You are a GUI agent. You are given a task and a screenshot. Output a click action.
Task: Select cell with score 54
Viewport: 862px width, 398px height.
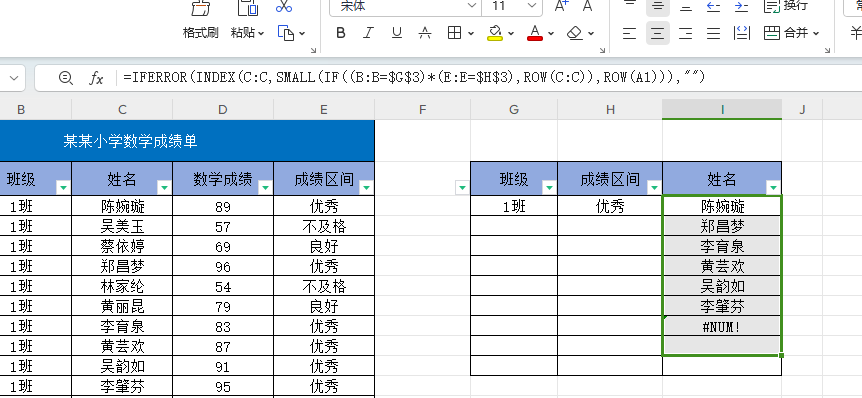(x=223, y=286)
